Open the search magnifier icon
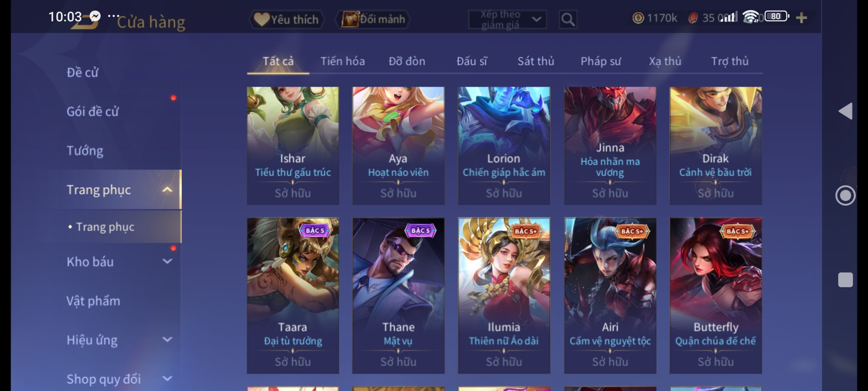The image size is (868, 391). click(568, 19)
